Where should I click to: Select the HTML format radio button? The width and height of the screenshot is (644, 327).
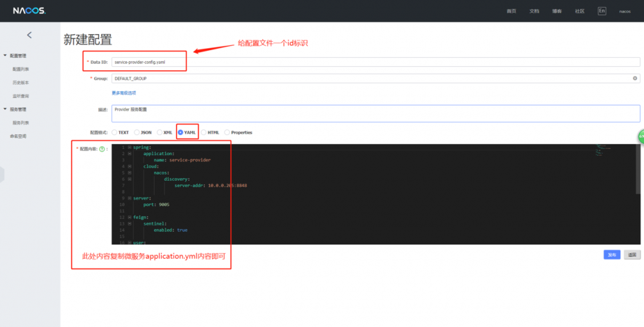click(204, 133)
